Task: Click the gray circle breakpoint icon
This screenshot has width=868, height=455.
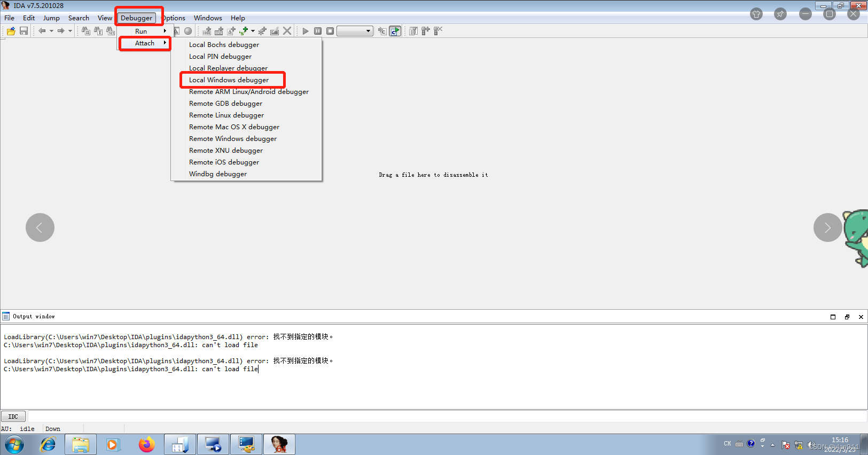Action: point(188,31)
